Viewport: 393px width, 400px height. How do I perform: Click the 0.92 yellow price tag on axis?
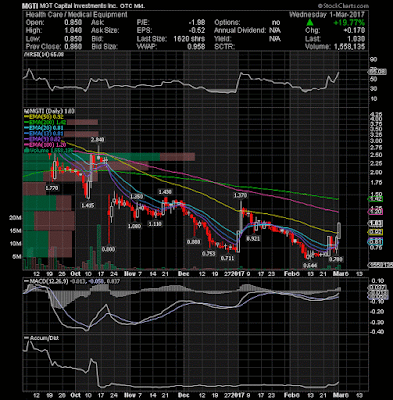coord(376,232)
